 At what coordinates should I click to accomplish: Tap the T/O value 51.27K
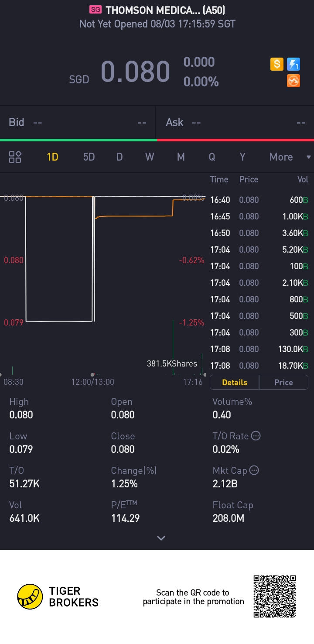pos(24,483)
